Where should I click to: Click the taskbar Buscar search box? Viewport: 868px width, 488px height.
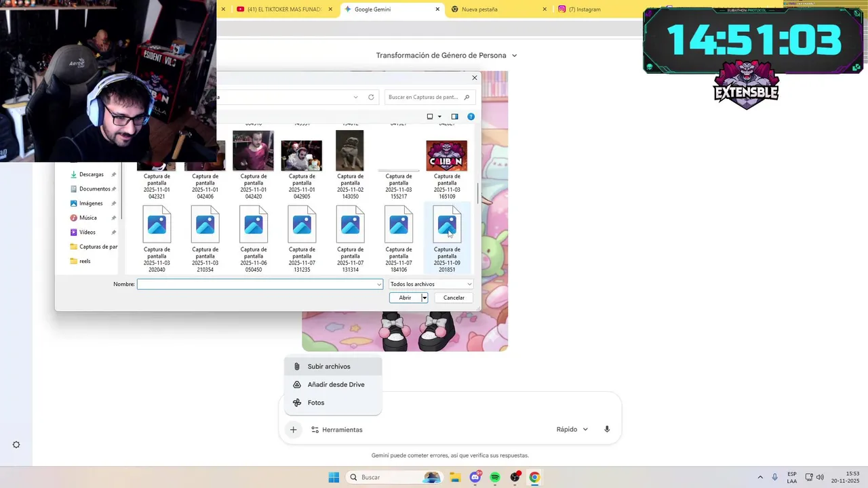395,477
